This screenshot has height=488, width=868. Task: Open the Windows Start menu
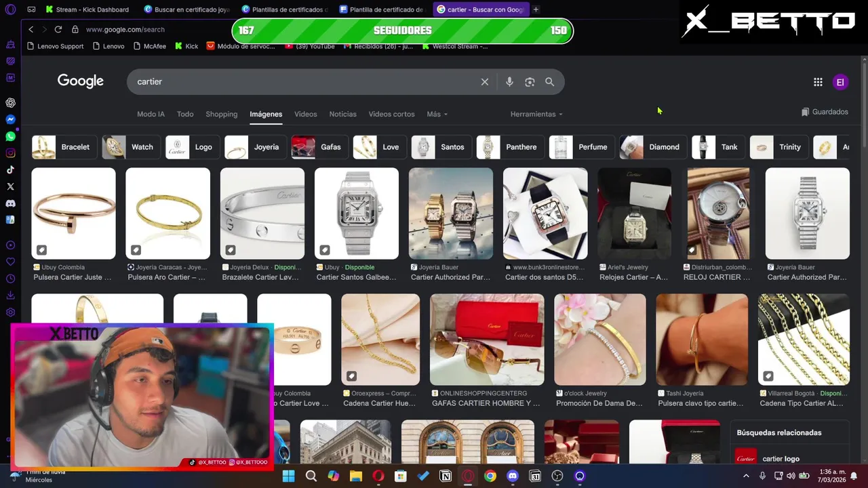point(288,476)
